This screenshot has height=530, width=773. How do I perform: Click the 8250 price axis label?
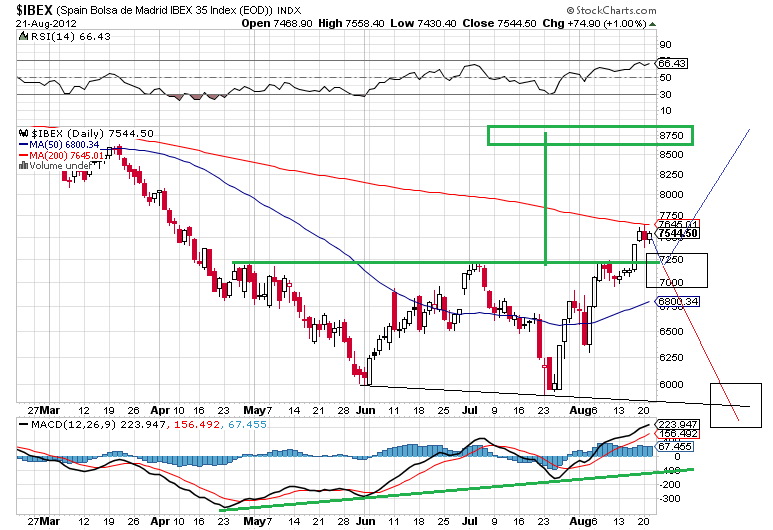tap(671, 175)
